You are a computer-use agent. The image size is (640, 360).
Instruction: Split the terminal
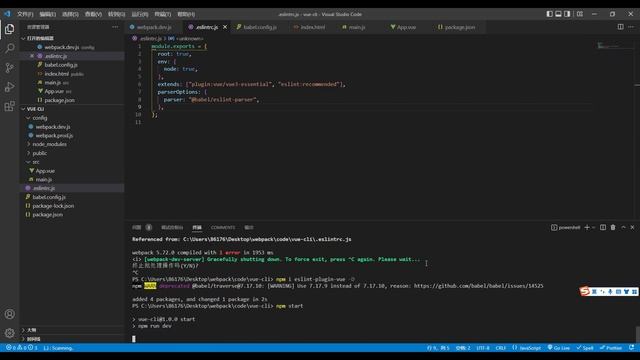(x=603, y=227)
